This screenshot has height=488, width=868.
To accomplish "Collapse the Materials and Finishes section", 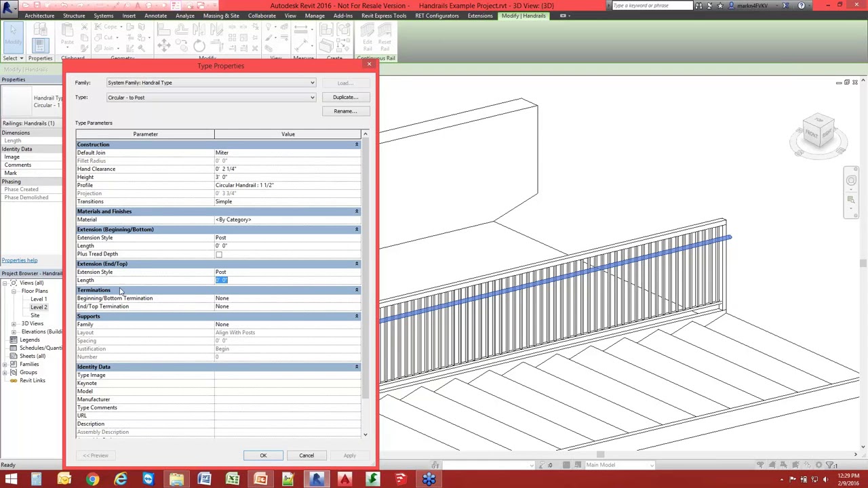I will coord(357,211).
